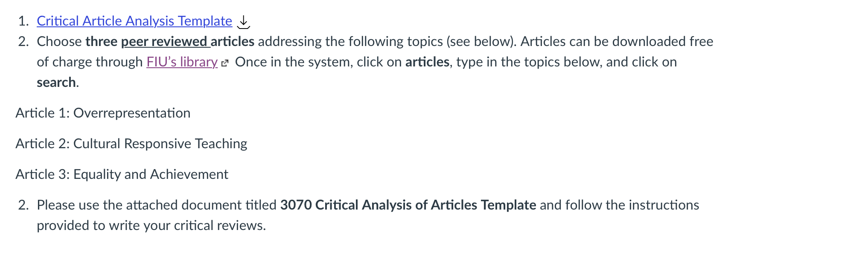Open the FIU's library link

pyautogui.click(x=182, y=62)
